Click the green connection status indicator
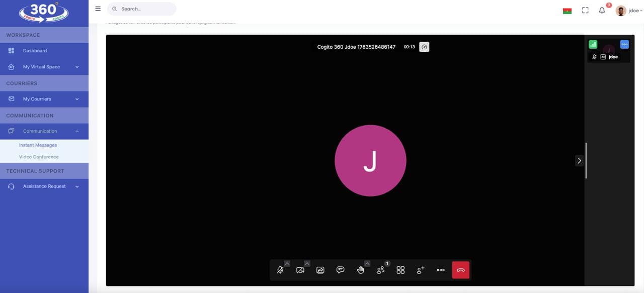 tap(593, 44)
